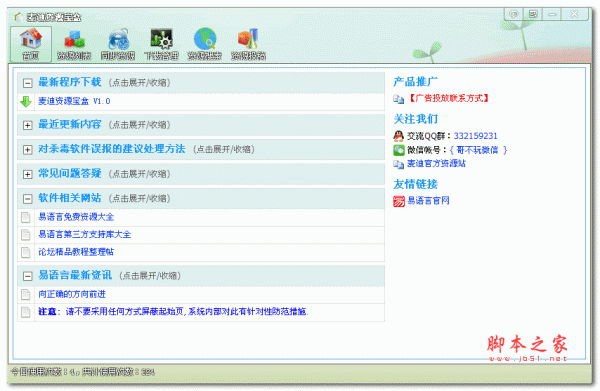Open the 易语言第三方支持库大全 link
The height and width of the screenshot is (391, 600).
point(85,235)
